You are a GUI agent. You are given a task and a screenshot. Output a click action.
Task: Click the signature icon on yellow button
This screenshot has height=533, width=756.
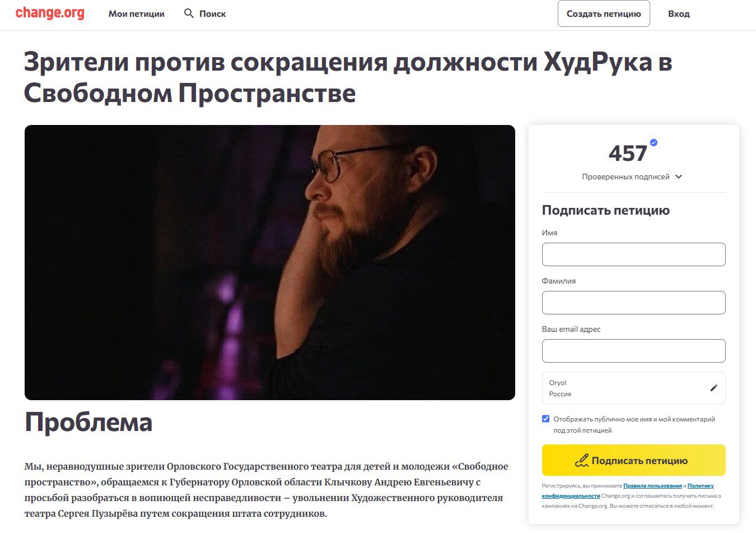click(582, 461)
